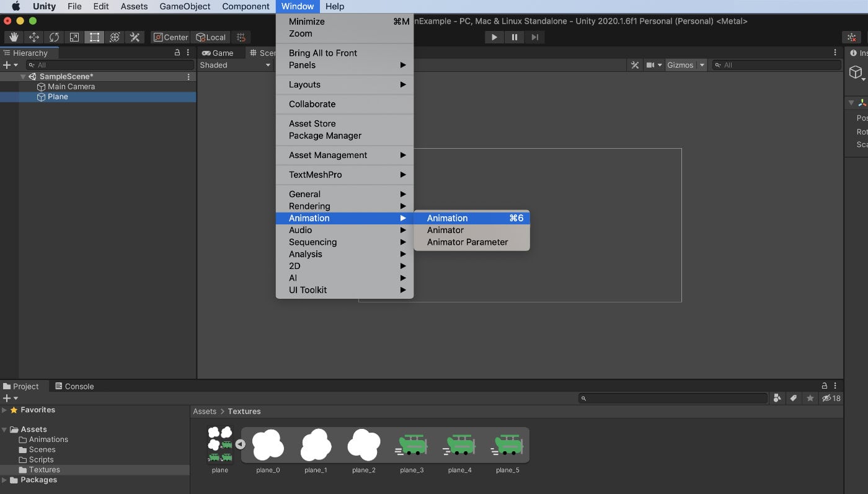Open the Assets breadcrumb link
The width and height of the screenshot is (868, 494).
205,412
